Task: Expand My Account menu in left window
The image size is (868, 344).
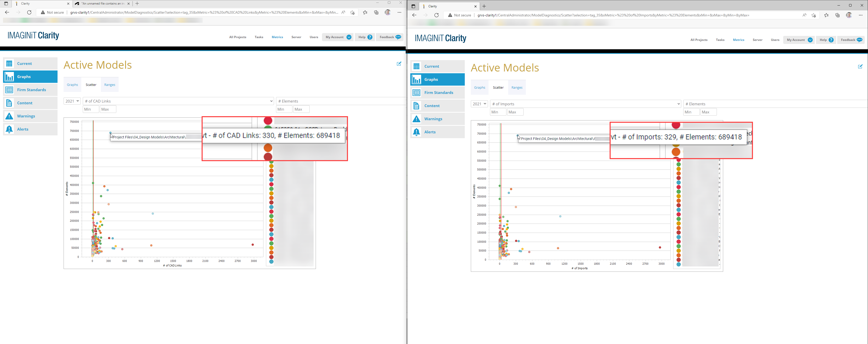Action: click(x=349, y=37)
